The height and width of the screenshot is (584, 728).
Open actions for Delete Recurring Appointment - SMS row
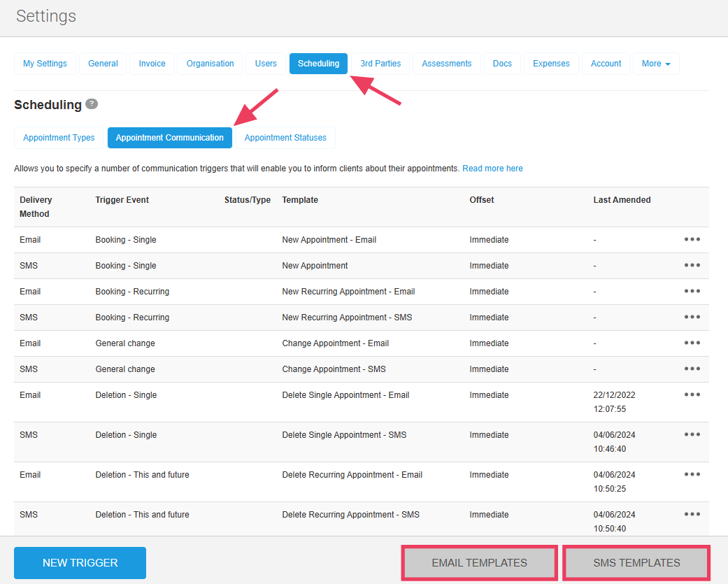692,514
